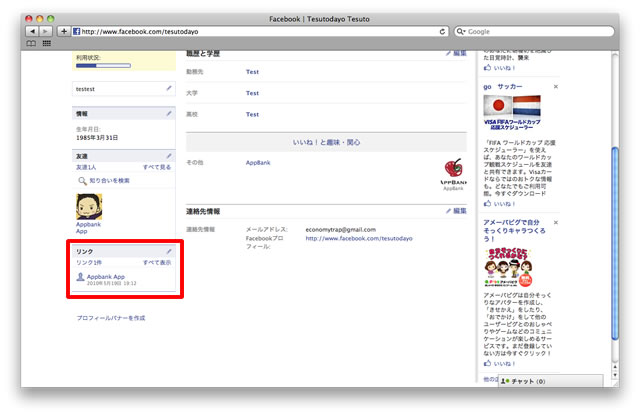Click 知り合いを検索 link
Screen dimensions: 640x416
tap(109, 180)
